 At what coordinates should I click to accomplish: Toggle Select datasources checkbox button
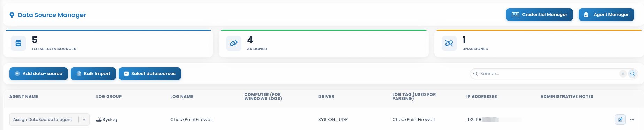150,74
